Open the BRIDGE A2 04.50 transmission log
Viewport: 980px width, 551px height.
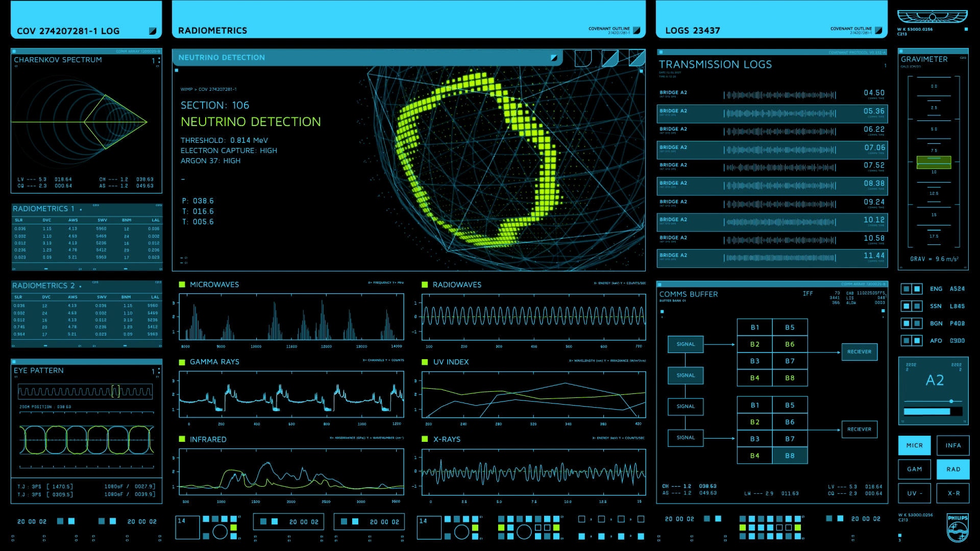pyautogui.click(x=772, y=95)
